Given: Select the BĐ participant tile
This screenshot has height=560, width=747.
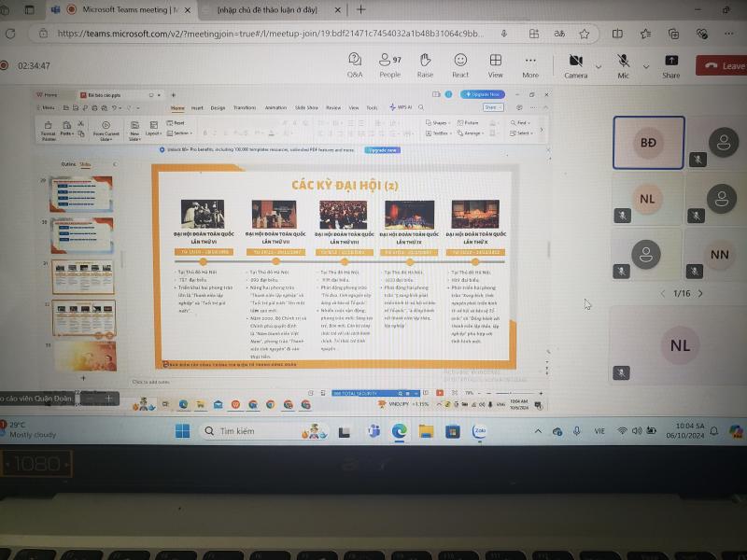Looking at the screenshot, I should [648, 143].
